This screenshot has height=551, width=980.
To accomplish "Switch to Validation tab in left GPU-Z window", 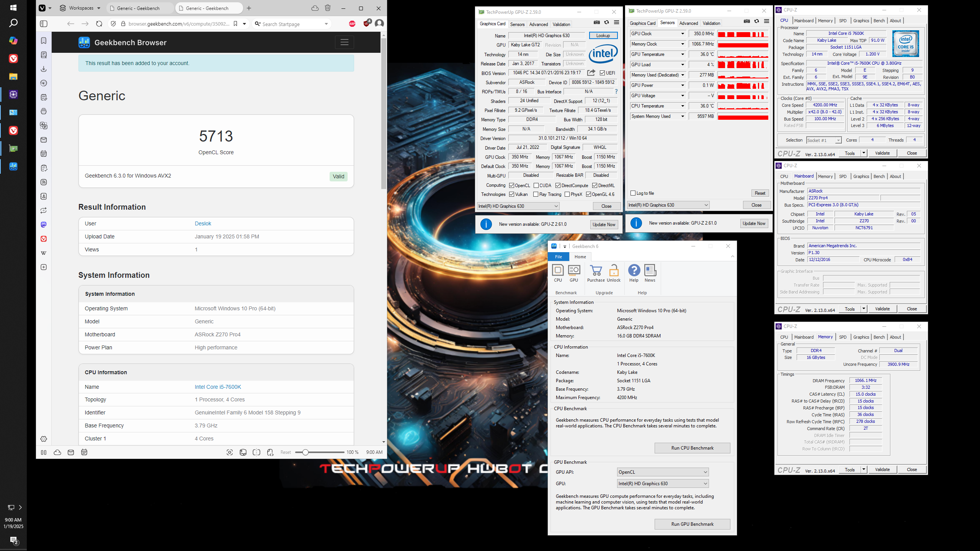I will tap(561, 24).
